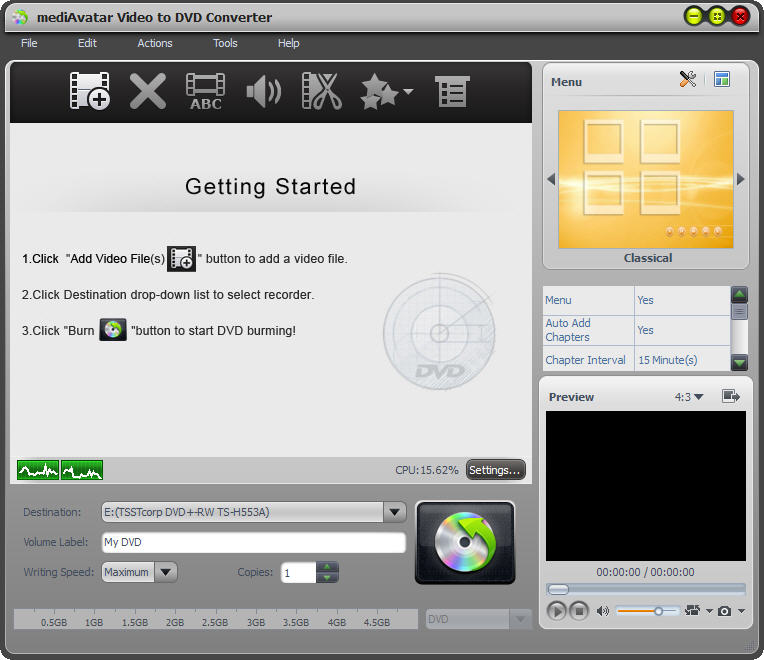Click the Auto Add Chapters 'Yes' value
764x660 pixels.
tap(645, 330)
